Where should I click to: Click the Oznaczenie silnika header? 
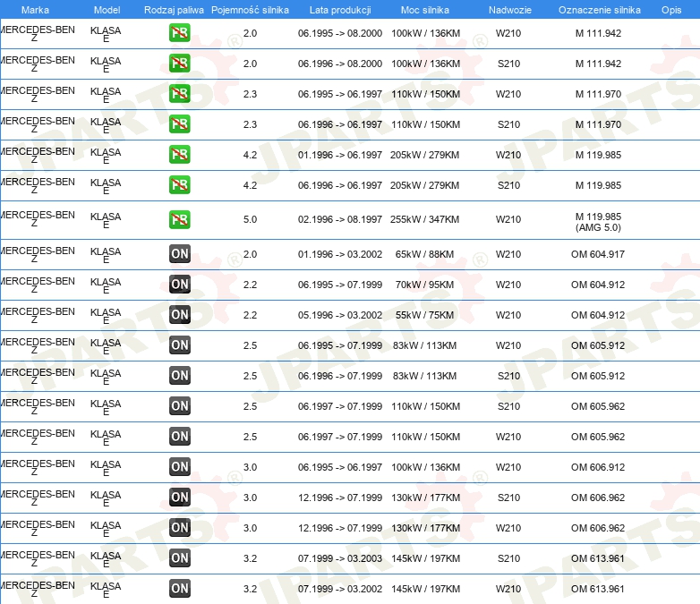tap(599, 10)
